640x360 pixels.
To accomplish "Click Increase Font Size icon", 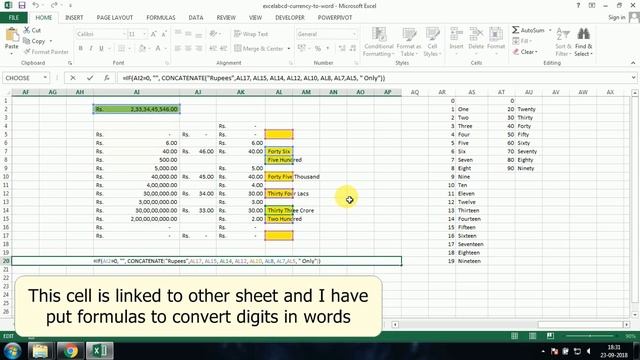I will (x=153, y=34).
